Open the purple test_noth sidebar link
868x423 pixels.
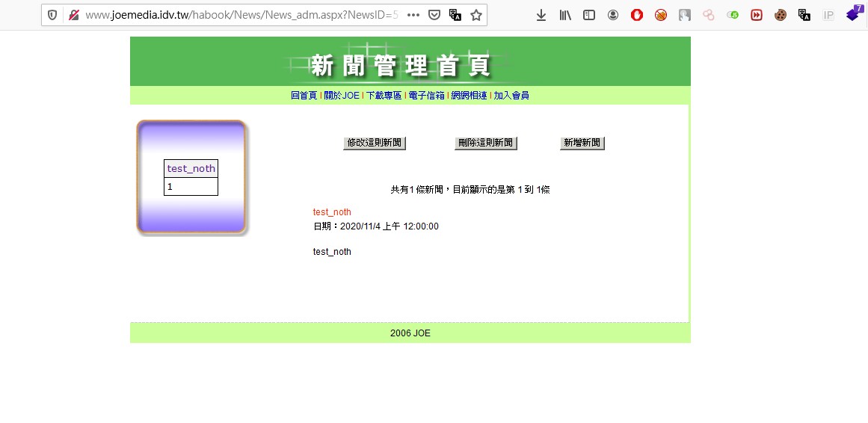pyautogui.click(x=191, y=169)
